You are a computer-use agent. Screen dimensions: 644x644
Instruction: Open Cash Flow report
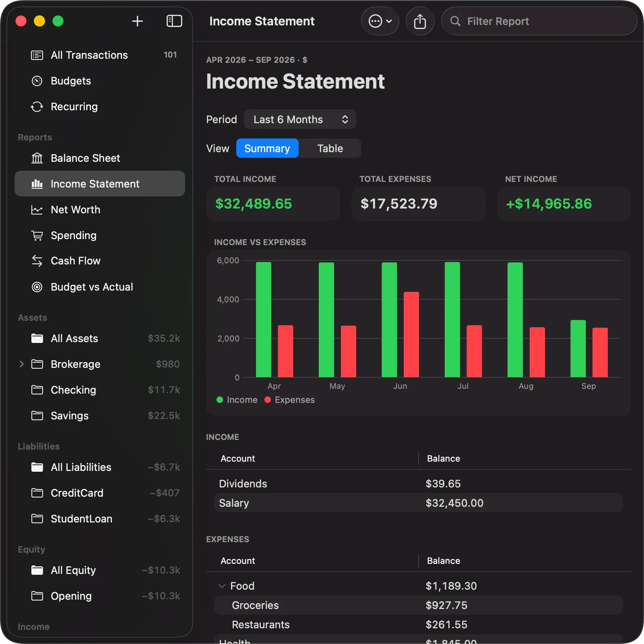point(100,261)
